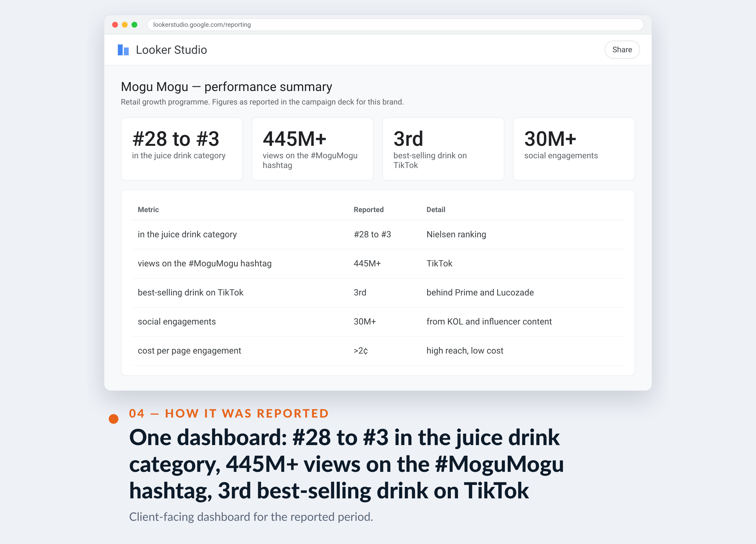Select the best-selling drink on TikTok row
This screenshot has width=756, height=544.
[x=378, y=293]
